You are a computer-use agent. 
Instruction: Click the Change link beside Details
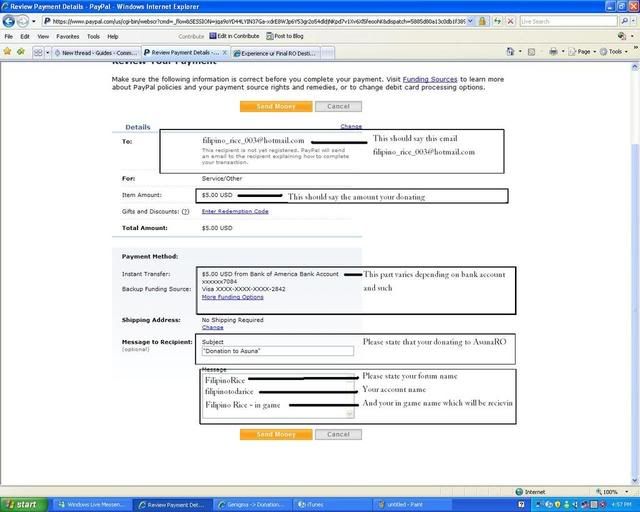351,126
